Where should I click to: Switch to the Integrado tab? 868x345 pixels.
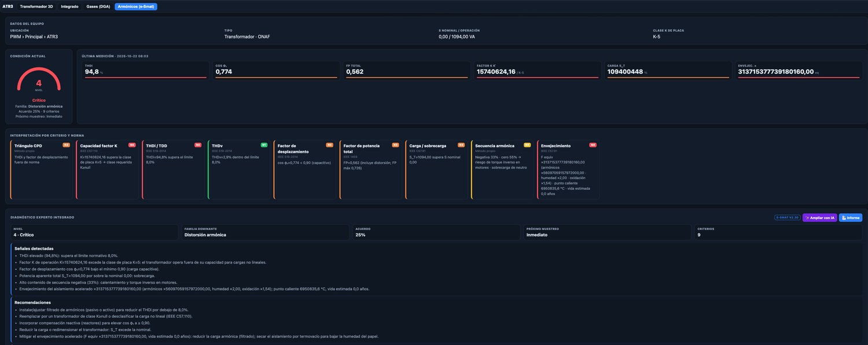pyautogui.click(x=69, y=6)
